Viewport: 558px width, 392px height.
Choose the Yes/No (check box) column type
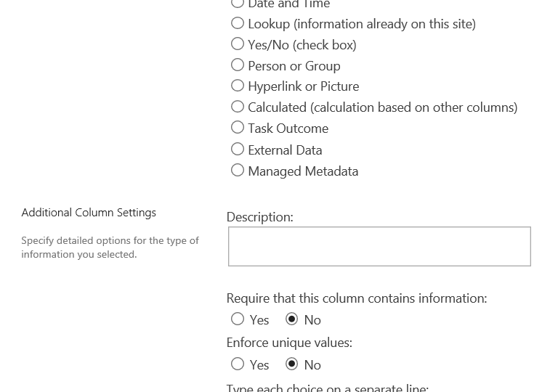(x=238, y=44)
